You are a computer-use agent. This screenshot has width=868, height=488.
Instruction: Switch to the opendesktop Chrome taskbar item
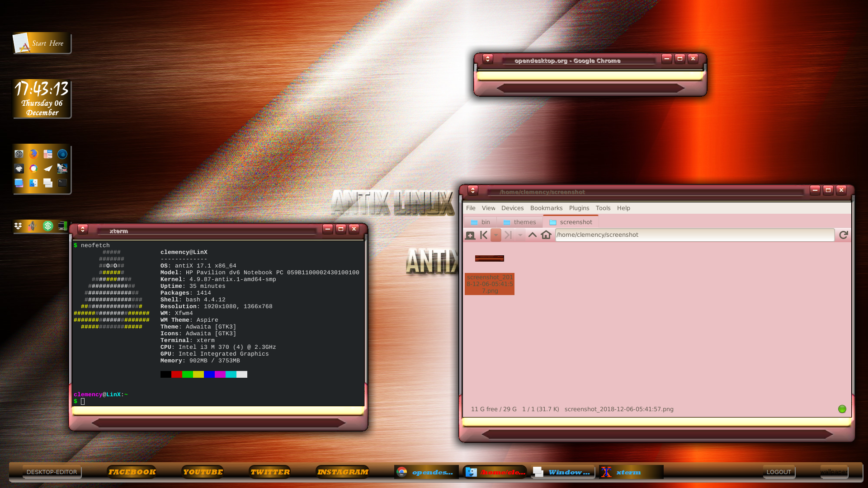(426, 472)
